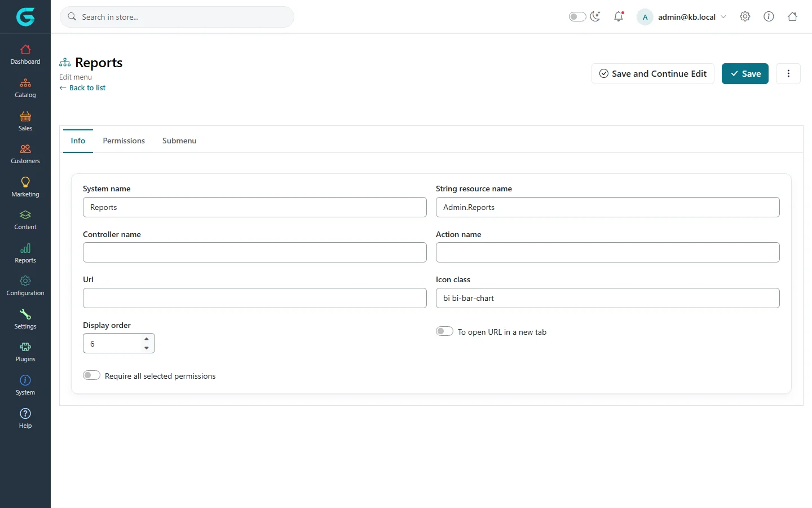Open the System info icon in sidebar
This screenshot has width=812, height=508.
click(x=25, y=380)
